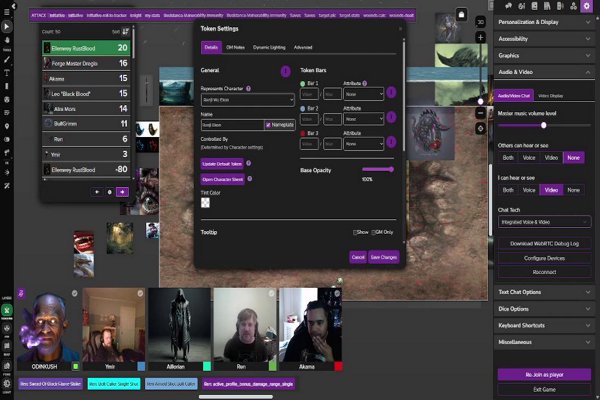Viewport: 600px width, 400px height.
Task: Open the Chat tab icon in sidebar
Action: [x=508, y=6]
